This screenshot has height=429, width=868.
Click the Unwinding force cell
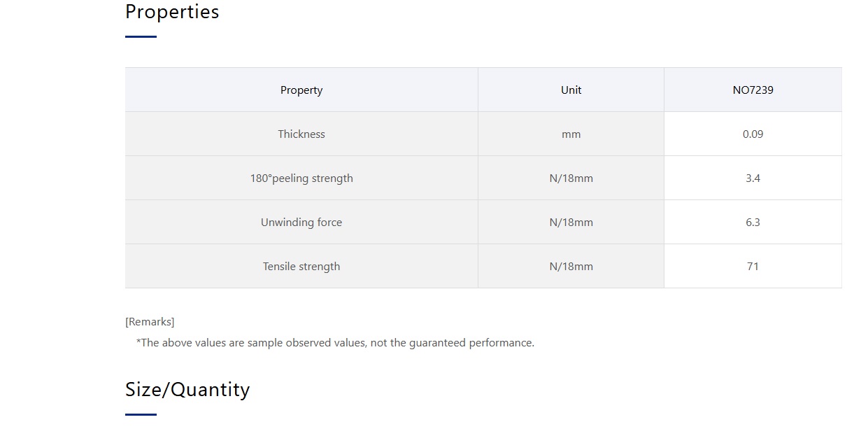tap(301, 222)
